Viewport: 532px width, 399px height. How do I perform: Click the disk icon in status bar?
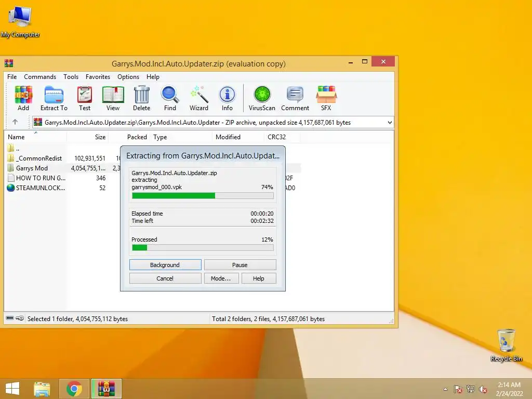pos(10,318)
